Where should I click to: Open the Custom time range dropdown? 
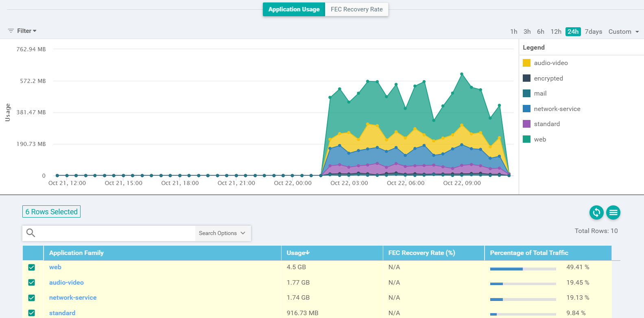point(624,32)
